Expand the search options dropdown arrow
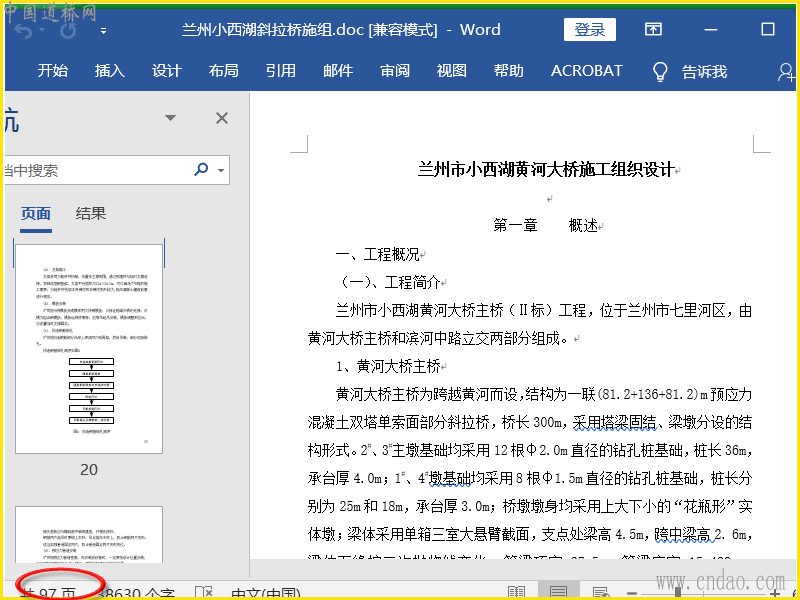The image size is (800, 600). click(220, 170)
